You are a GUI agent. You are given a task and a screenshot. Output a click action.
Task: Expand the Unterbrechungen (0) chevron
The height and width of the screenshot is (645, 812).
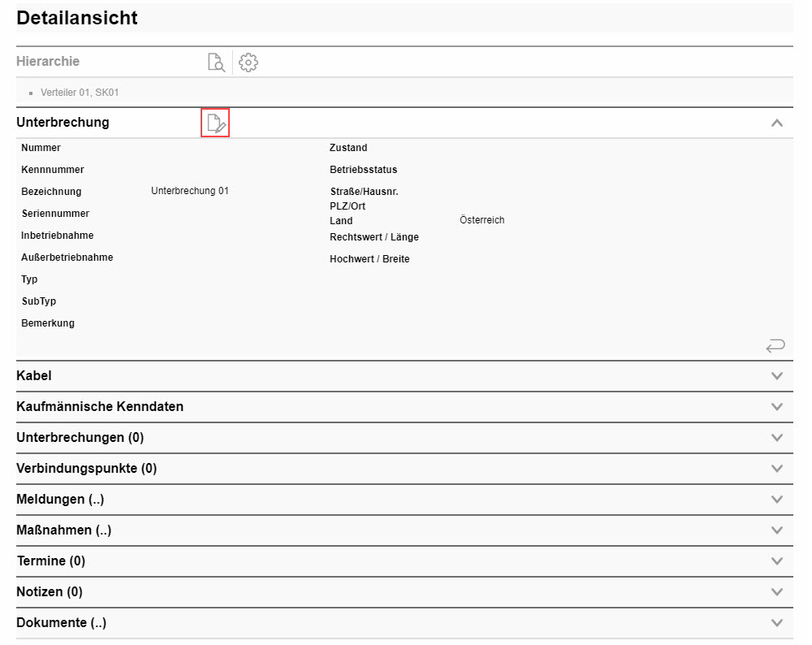click(x=777, y=438)
